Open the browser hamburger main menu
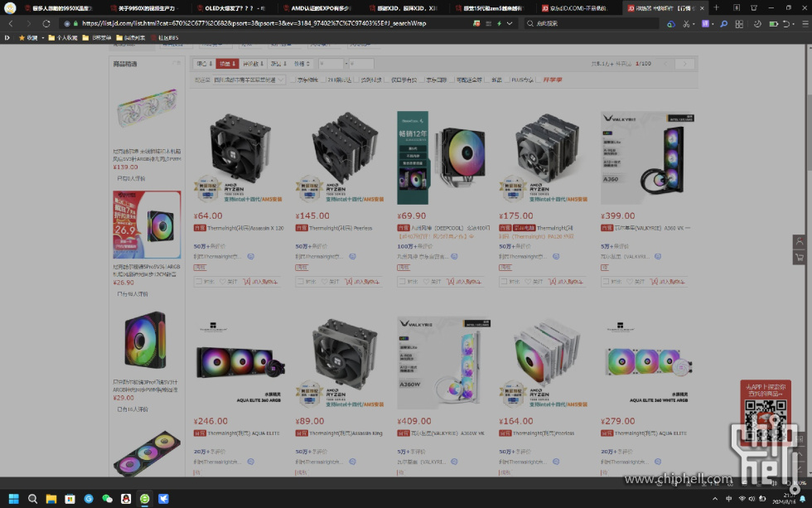 [805, 24]
